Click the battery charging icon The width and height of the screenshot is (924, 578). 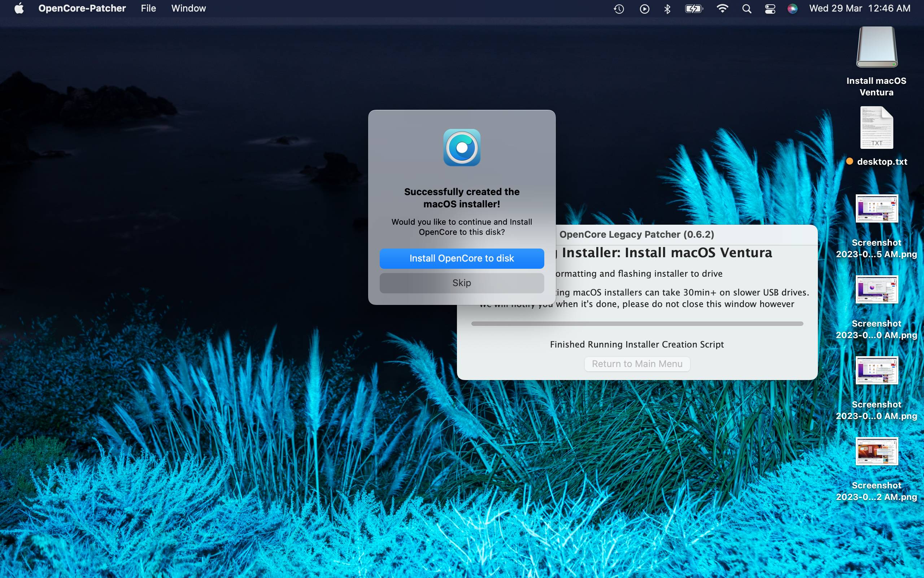[694, 9]
